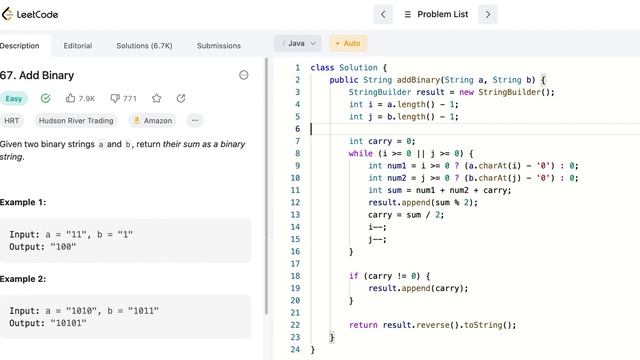Click the 'result.append(carry);' line
Screen dimensions: 640x360
(418, 288)
